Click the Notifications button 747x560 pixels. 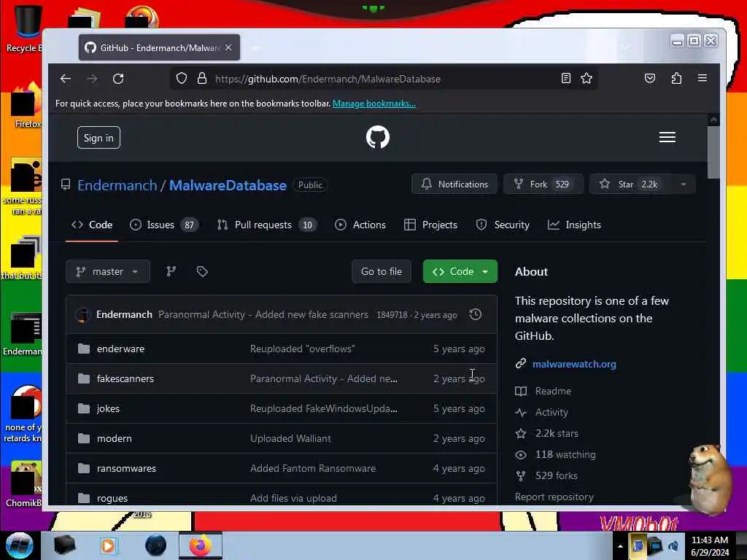click(x=454, y=184)
